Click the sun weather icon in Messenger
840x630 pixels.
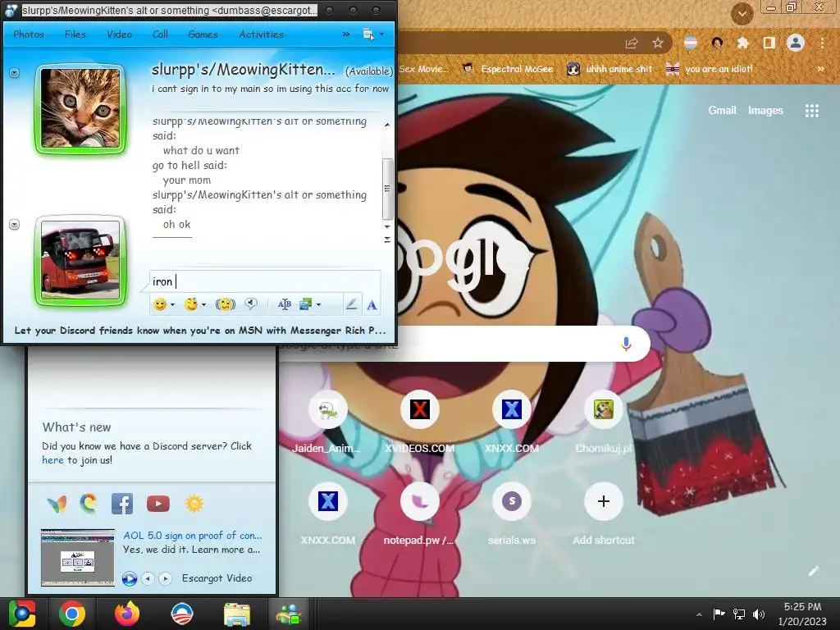click(194, 504)
